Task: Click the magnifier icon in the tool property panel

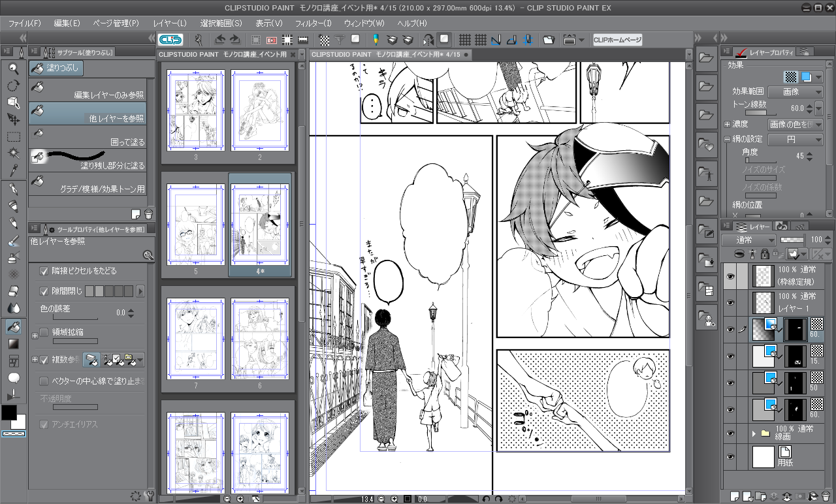Action: [149, 255]
